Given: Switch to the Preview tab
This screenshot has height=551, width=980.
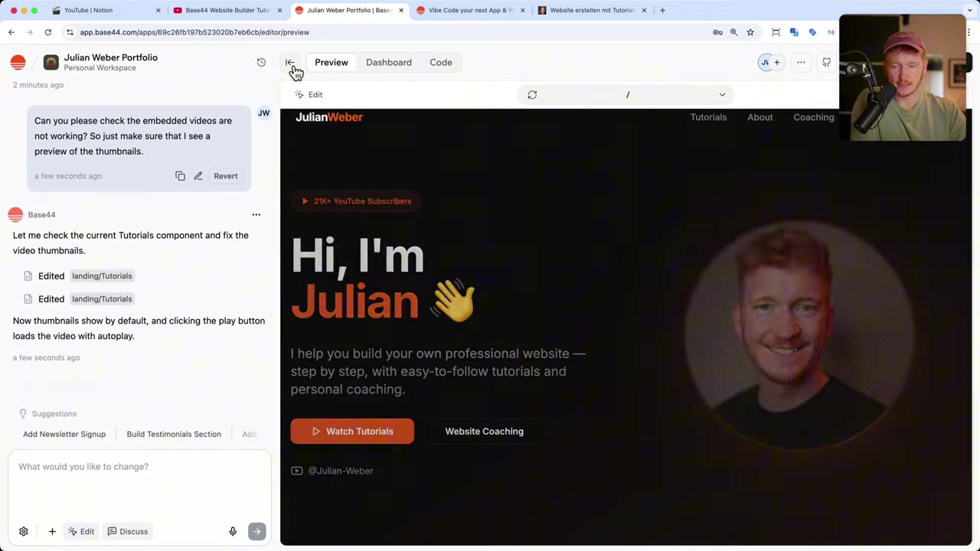Looking at the screenshot, I should tap(332, 63).
